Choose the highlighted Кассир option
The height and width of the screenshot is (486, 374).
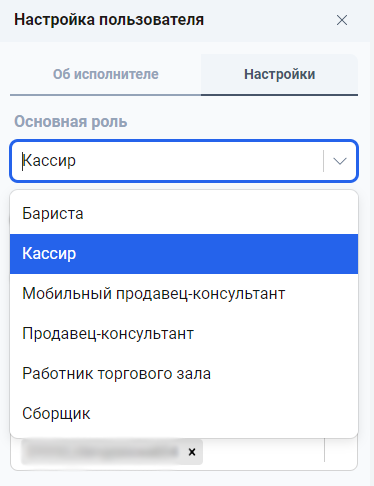coord(184,254)
